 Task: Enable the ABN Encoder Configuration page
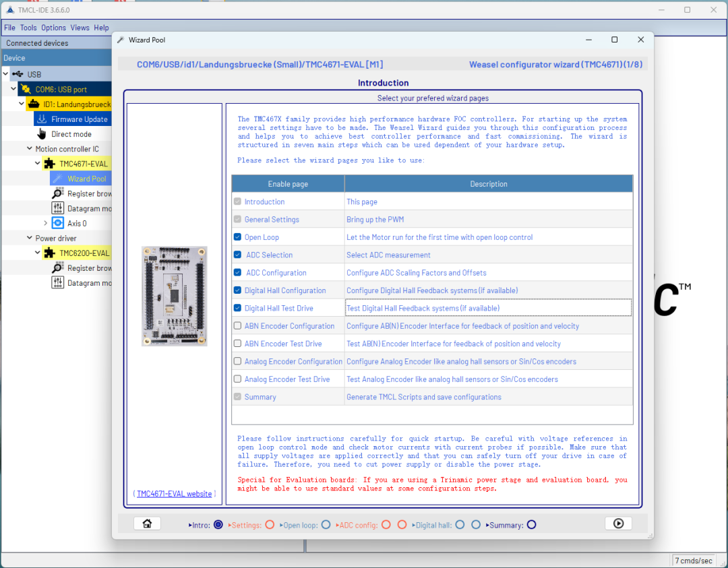click(x=237, y=325)
